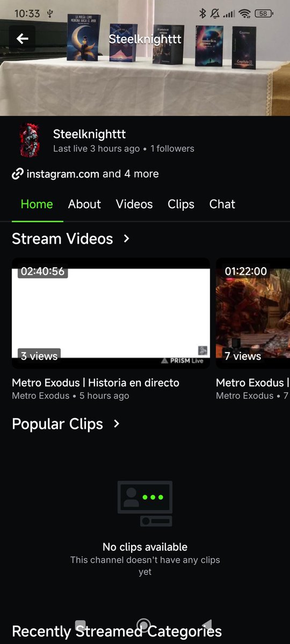Tap the Android recent apps square button
Image resolution: width=290 pixels, height=644 pixels.
[80, 625]
